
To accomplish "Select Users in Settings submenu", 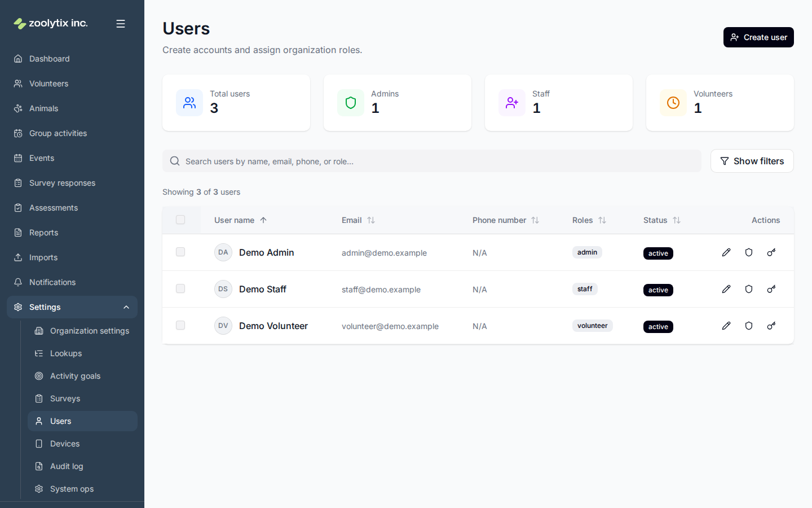I will click(82, 421).
